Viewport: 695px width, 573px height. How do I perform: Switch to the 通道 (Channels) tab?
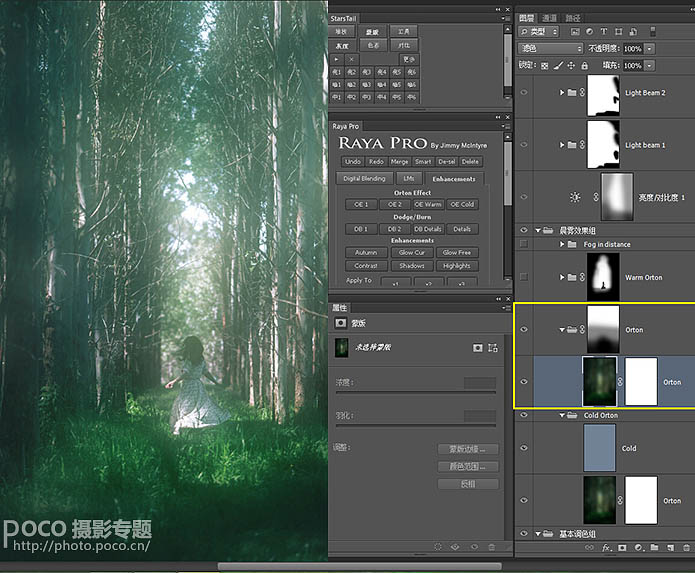click(x=550, y=18)
